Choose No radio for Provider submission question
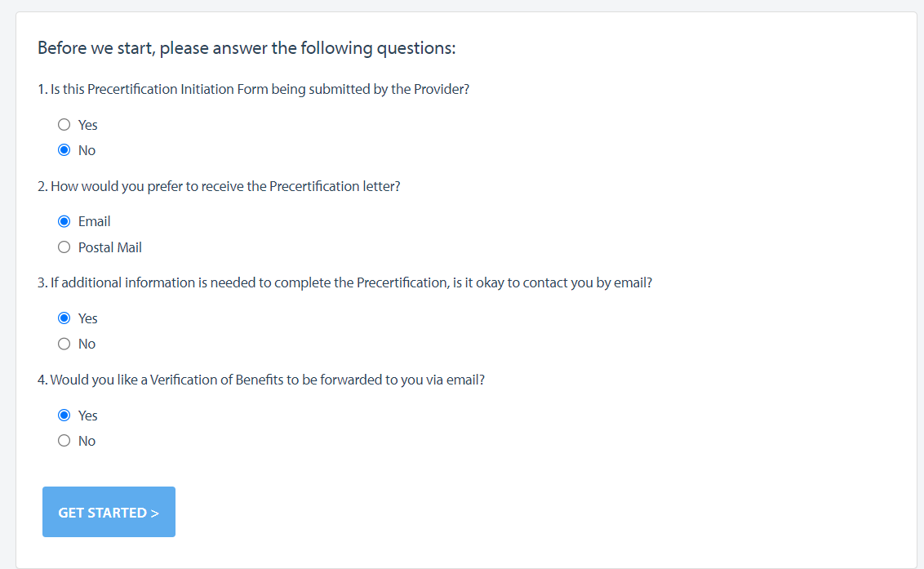Viewport: 924px width, 569px height. (x=64, y=149)
